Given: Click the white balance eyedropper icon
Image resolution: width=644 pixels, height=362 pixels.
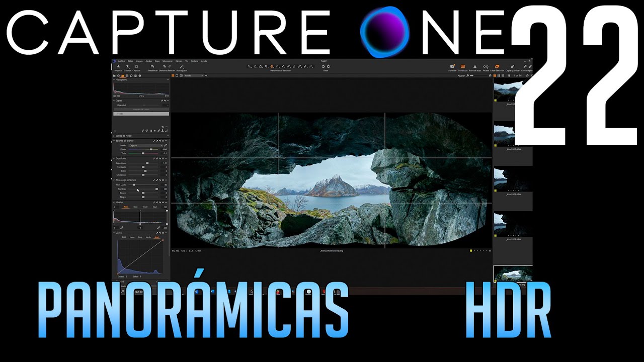Looking at the screenshot, I should (166, 145).
